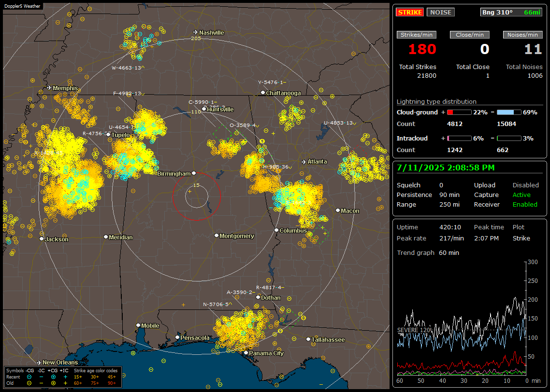Screen dimensions: 550x392
Task: Select the Dothan city marker dot
Action: point(258,297)
